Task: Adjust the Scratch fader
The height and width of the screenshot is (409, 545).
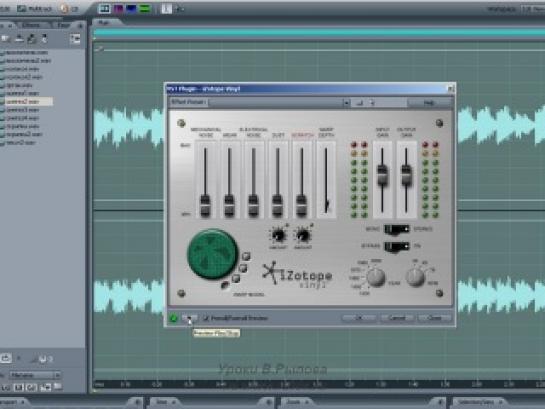Action: (301, 206)
